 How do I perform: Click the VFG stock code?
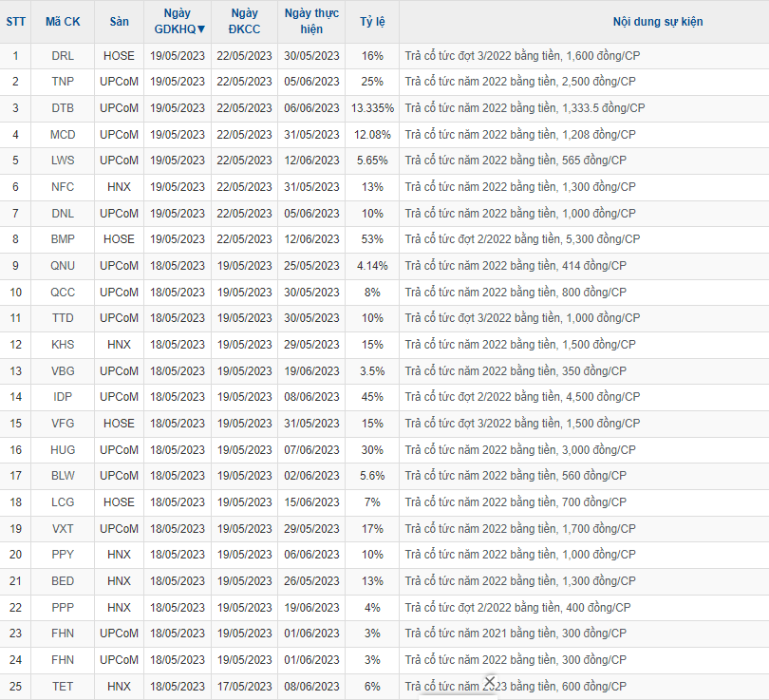pyautogui.click(x=63, y=424)
